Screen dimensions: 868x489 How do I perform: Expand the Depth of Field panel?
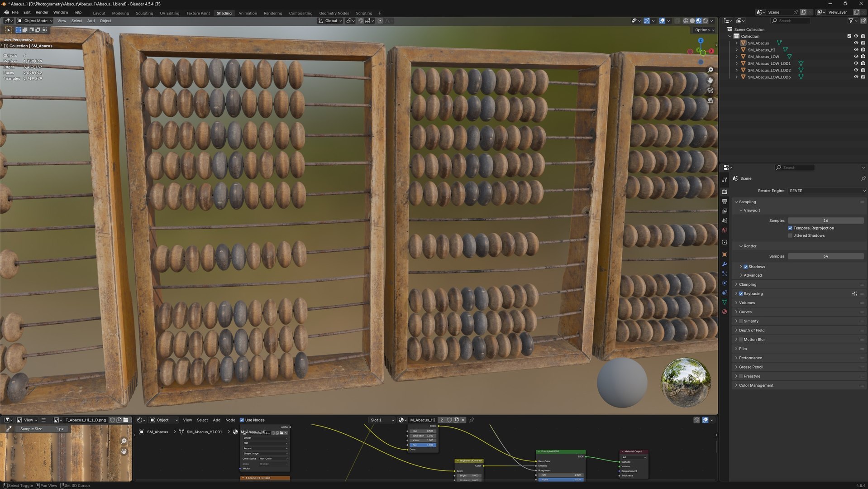tap(751, 331)
